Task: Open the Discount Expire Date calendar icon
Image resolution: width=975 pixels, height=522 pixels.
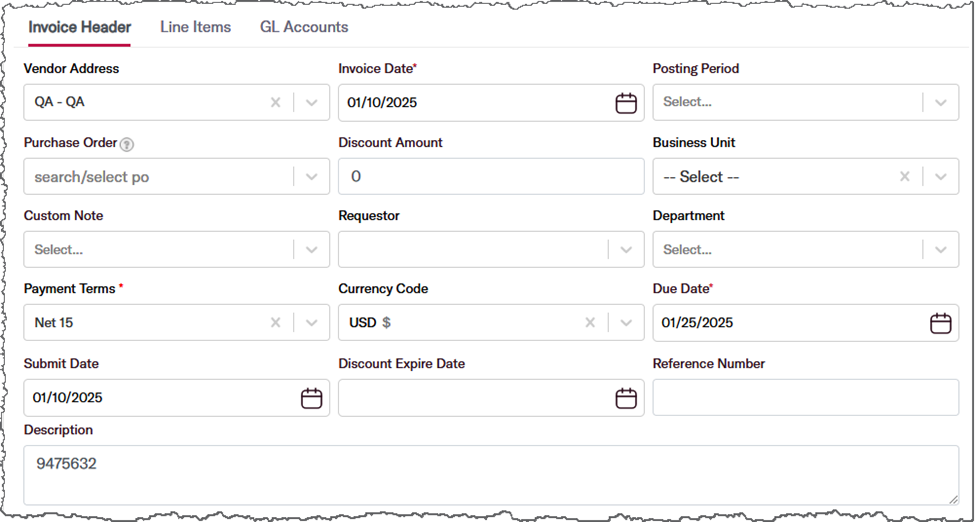Action: point(626,398)
